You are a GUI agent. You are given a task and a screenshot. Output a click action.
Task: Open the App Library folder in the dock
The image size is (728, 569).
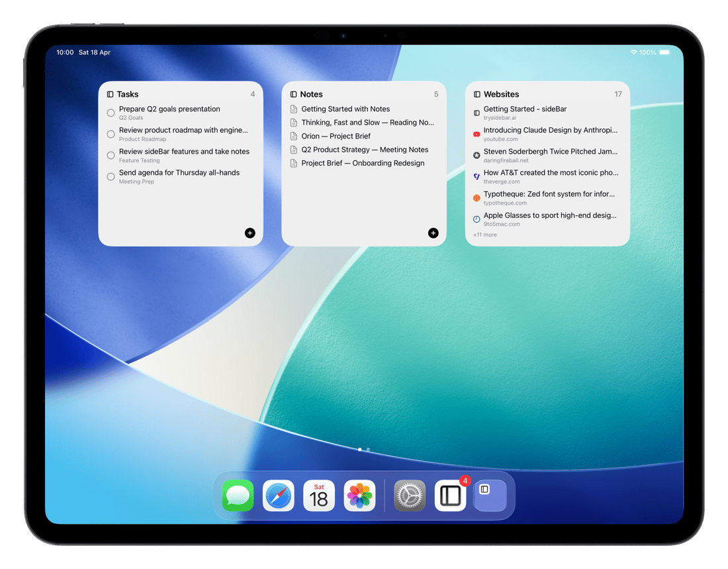(490, 495)
